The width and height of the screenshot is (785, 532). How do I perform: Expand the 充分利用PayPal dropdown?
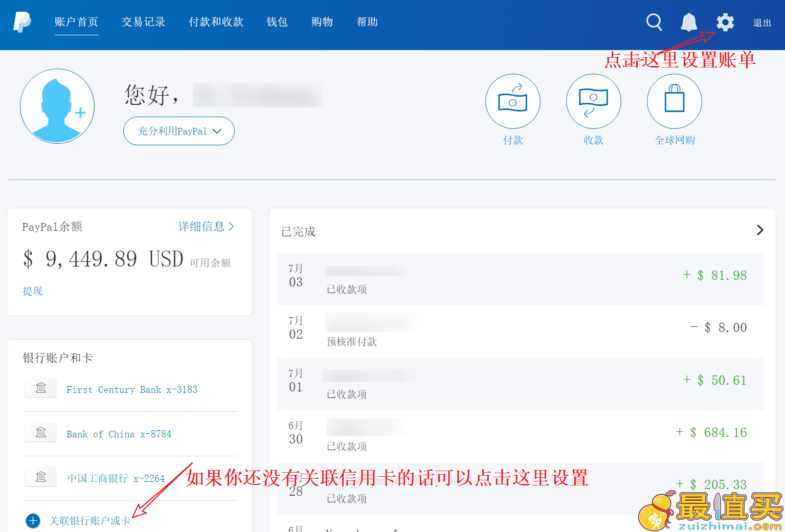click(x=179, y=131)
